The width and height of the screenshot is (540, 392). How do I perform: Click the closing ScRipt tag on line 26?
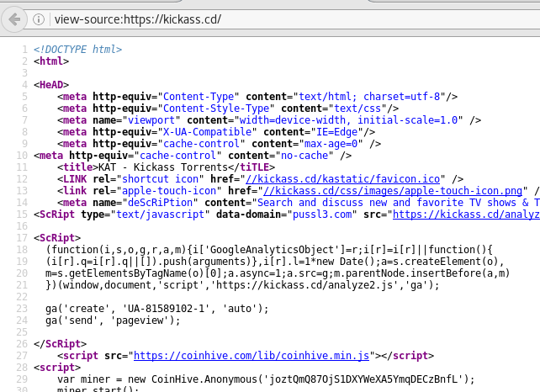coord(60,344)
